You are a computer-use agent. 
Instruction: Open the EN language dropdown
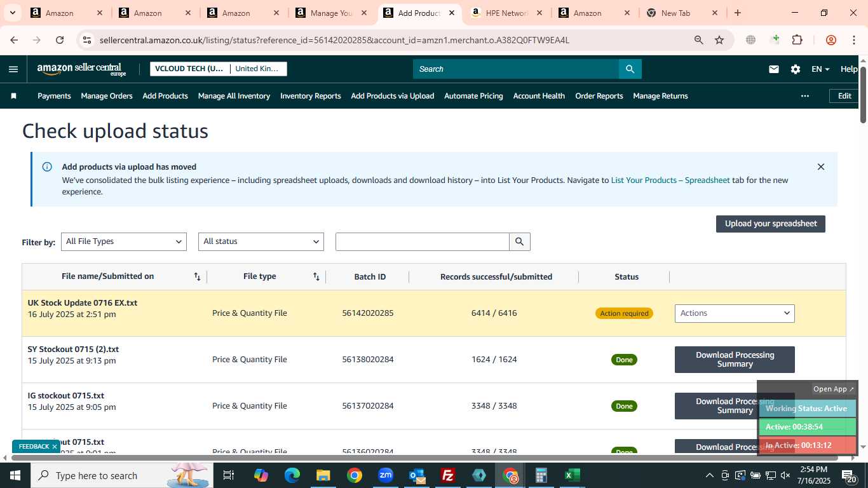click(x=820, y=69)
